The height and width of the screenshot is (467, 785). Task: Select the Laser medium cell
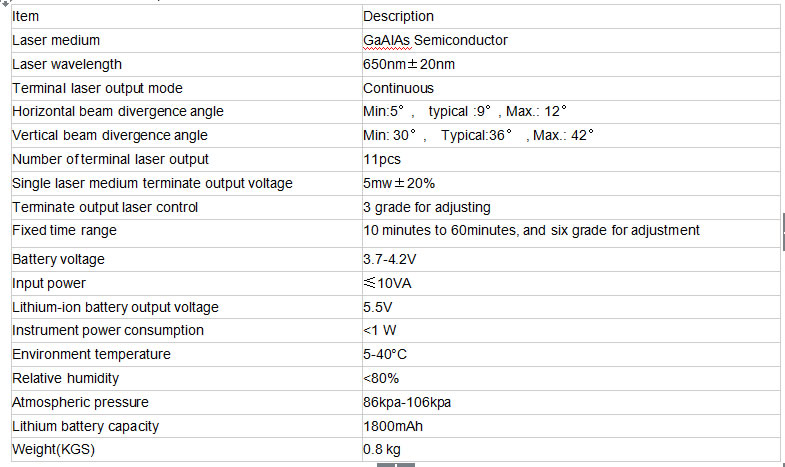click(186, 41)
